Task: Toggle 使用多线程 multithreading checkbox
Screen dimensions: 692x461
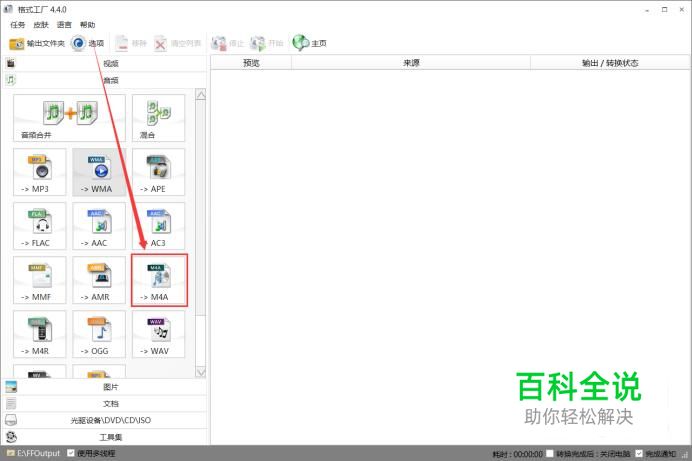Action: [71, 453]
